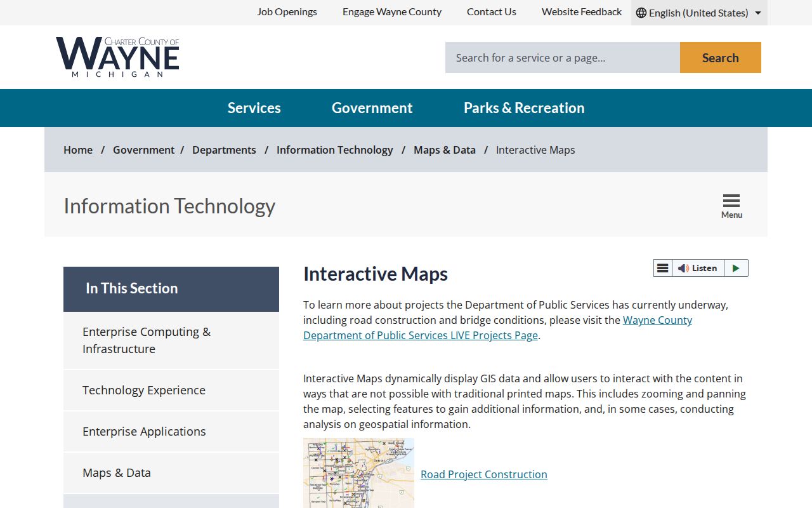Open the Parks & Recreation menu
812x508 pixels.
524,108
